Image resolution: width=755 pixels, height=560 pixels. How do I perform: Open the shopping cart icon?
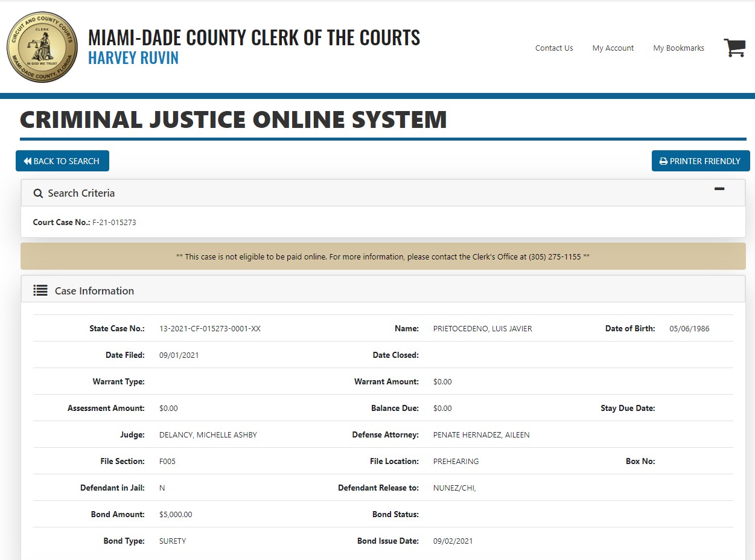(734, 48)
